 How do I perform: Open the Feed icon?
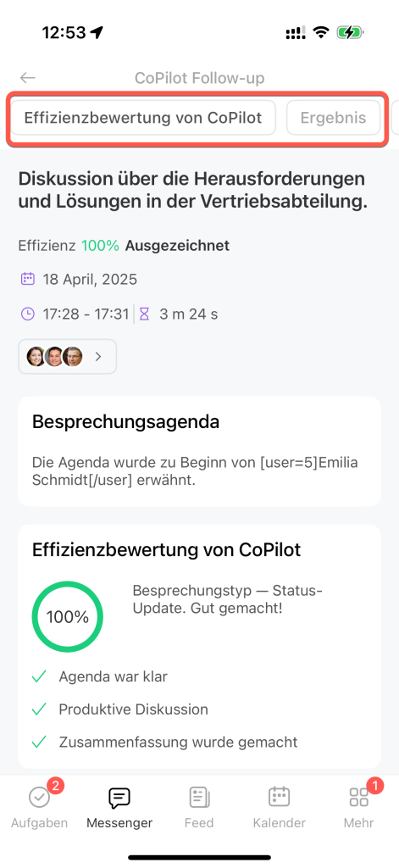[199, 798]
